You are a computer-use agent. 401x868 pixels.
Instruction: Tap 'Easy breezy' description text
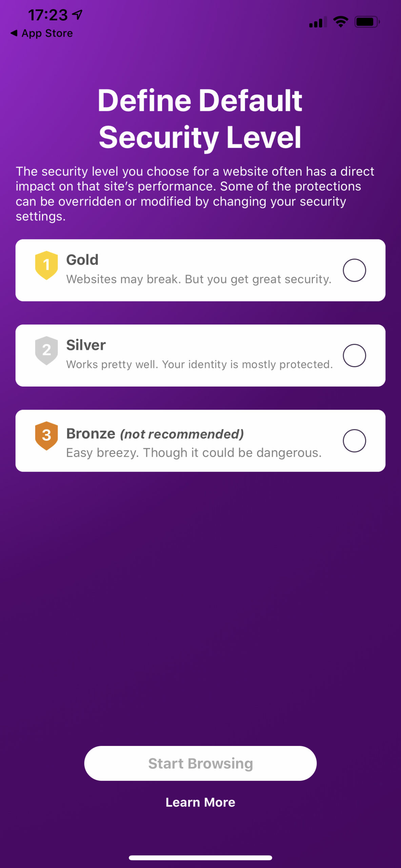click(x=194, y=453)
